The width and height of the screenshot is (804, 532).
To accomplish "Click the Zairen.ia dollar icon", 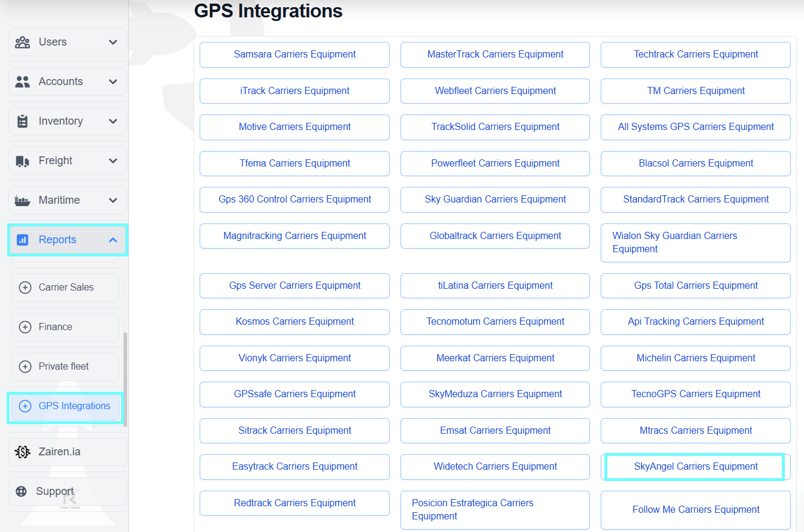I will tap(23, 452).
